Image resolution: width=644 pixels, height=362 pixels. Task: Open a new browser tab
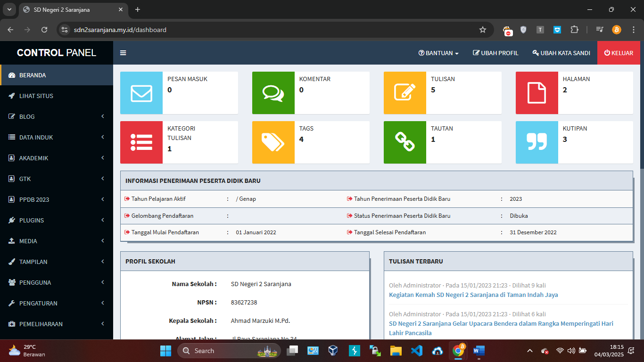point(138,9)
